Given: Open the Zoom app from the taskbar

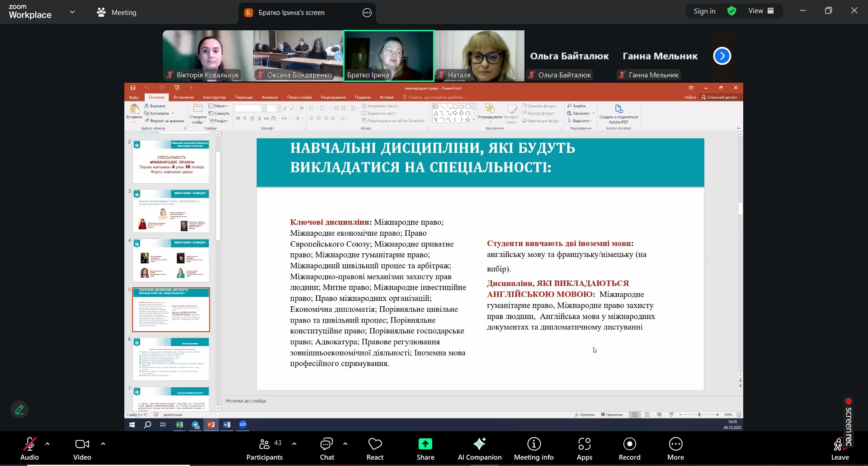Looking at the screenshot, I should point(243,425).
